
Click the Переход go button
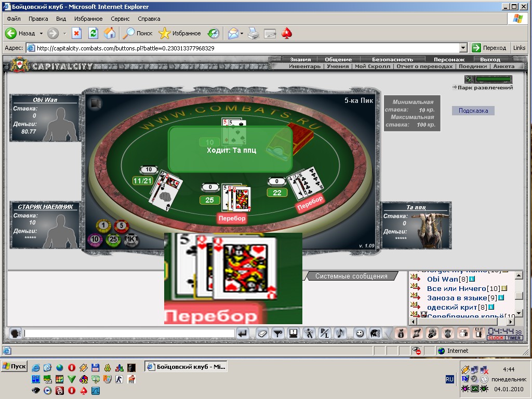489,48
